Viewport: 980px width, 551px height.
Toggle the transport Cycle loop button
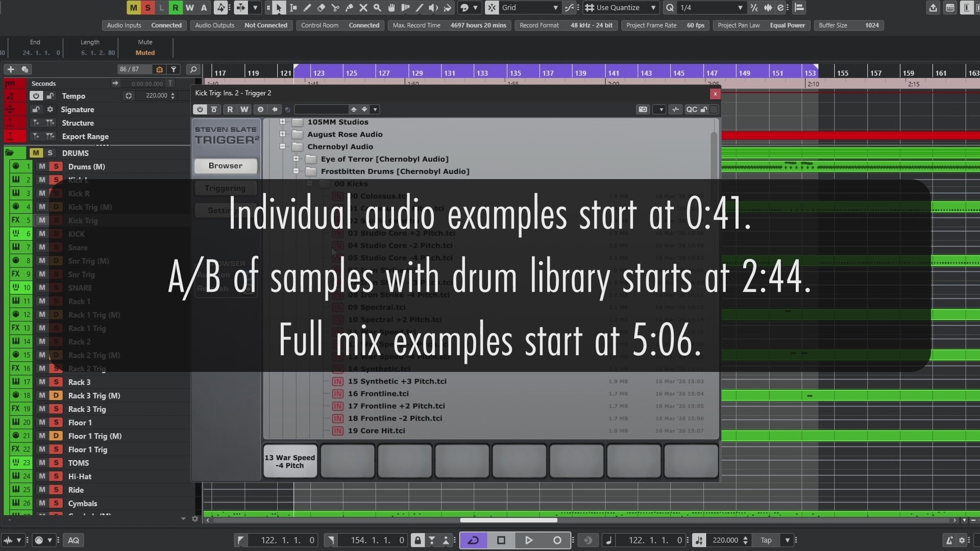pos(473,540)
